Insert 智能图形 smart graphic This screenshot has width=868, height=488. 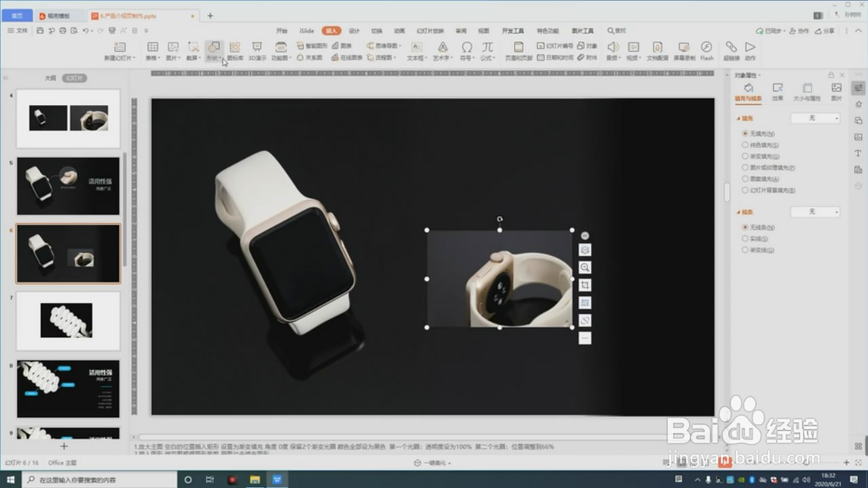(x=312, y=46)
